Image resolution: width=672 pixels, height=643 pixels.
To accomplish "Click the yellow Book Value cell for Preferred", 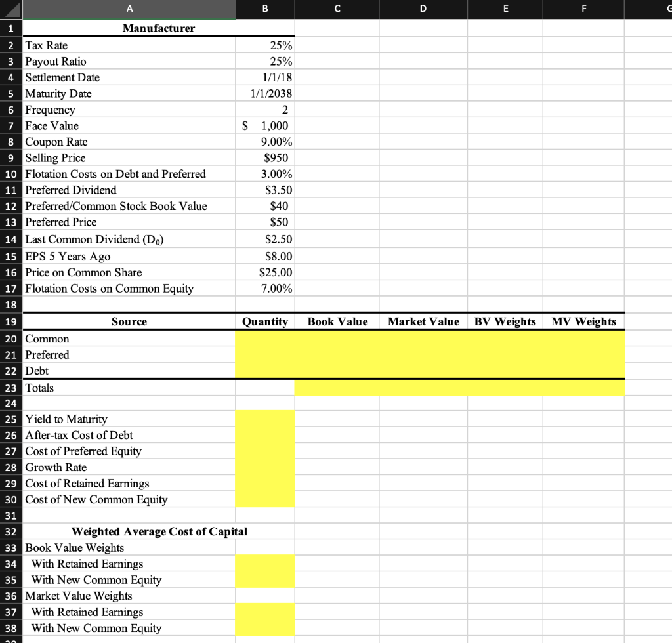I will point(337,354).
